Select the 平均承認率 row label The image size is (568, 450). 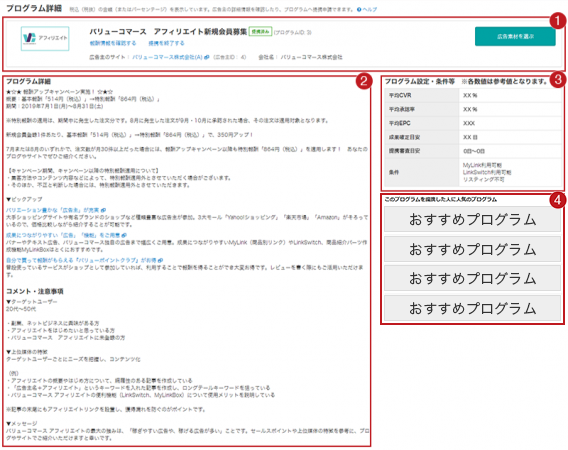point(402,109)
